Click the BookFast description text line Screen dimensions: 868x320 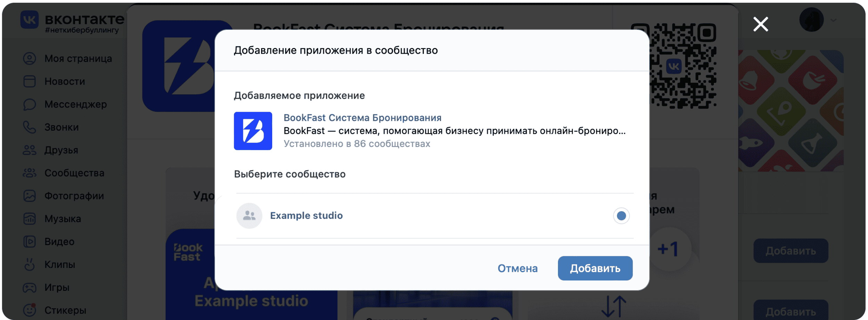point(454,131)
